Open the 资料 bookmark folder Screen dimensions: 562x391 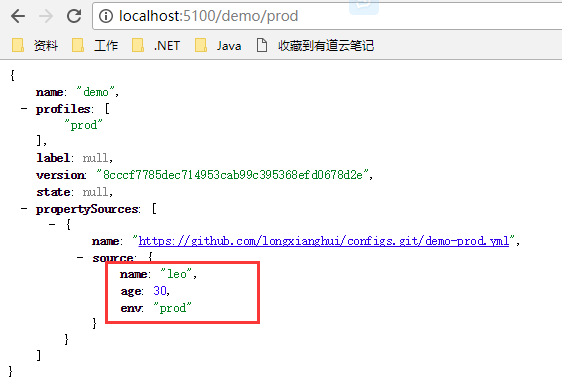tap(35, 46)
